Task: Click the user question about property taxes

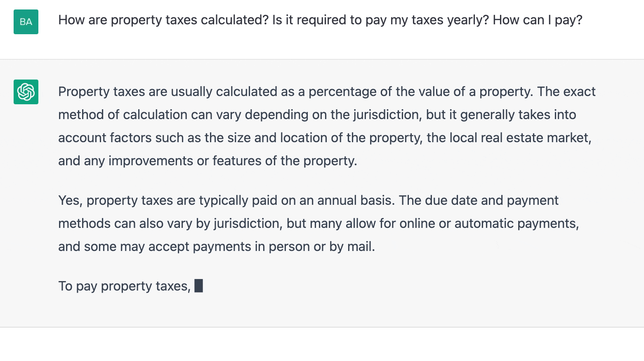Action: [319, 20]
